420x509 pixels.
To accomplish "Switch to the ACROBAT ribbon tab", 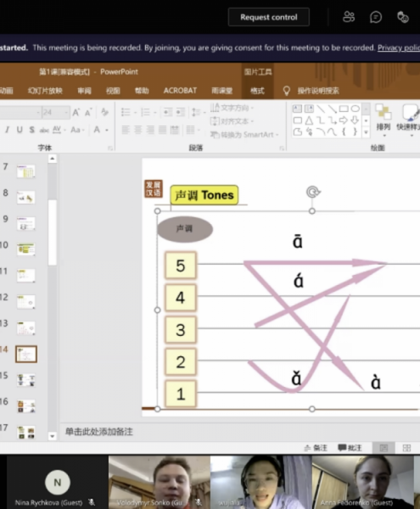I will [x=180, y=91].
